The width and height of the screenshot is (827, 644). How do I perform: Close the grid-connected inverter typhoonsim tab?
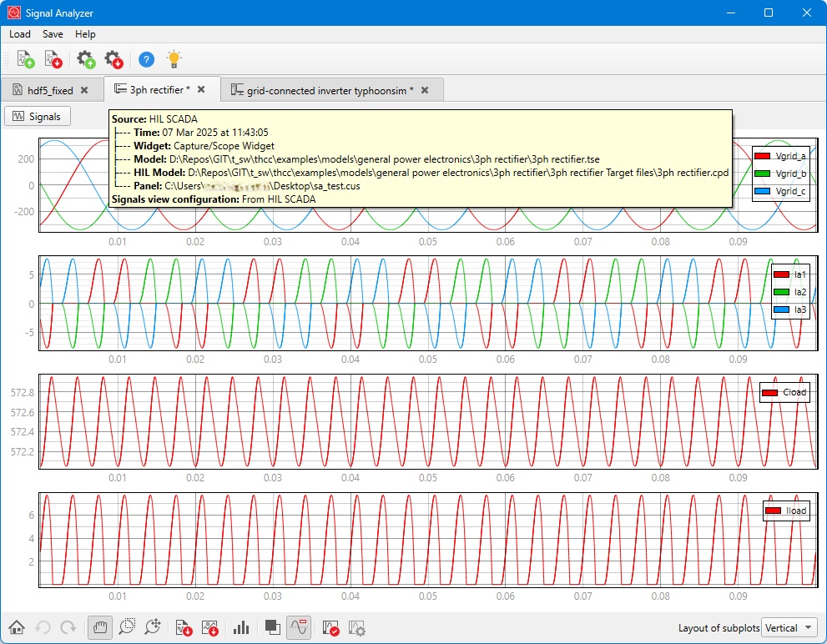[426, 89]
